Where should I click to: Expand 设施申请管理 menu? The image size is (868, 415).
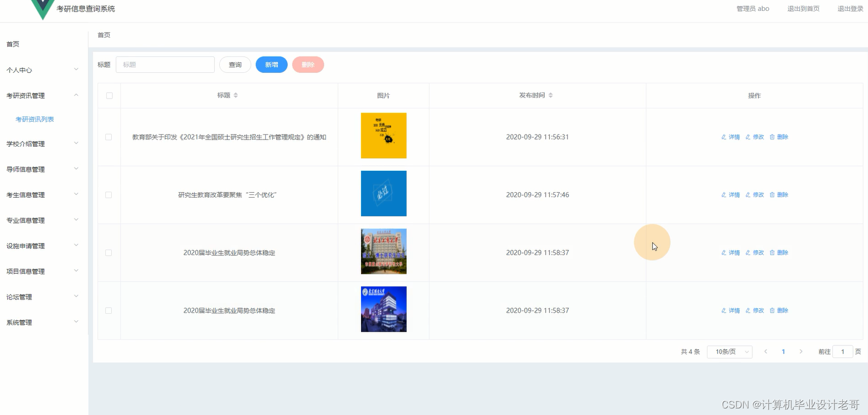pyautogui.click(x=43, y=246)
